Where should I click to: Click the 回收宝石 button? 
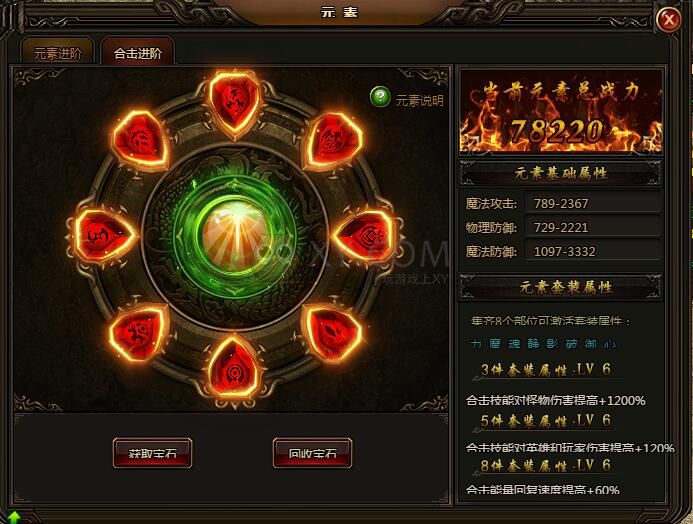(x=312, y=453)
